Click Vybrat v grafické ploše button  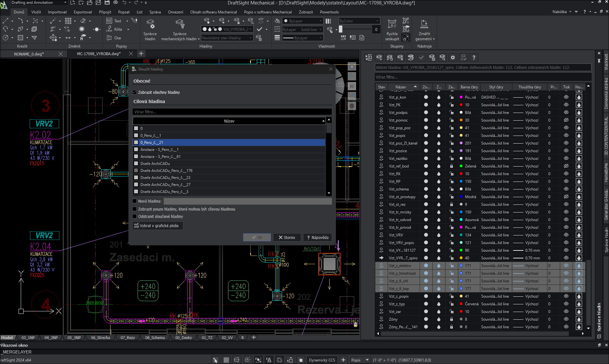click(x=158, y=226)
